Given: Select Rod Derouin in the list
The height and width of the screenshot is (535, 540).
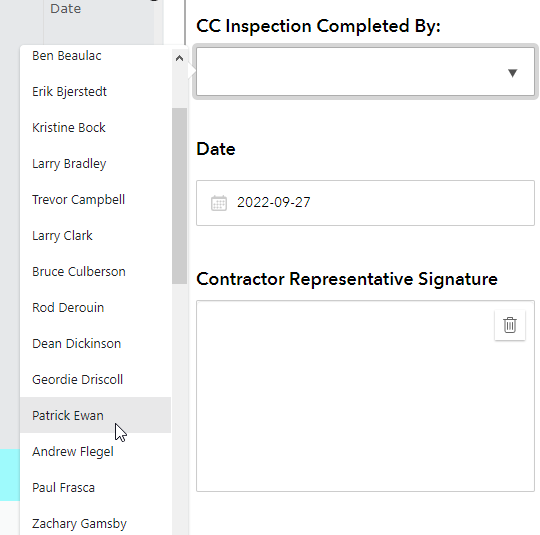Looking at the screenshot, I should click(x=95, y=307).
